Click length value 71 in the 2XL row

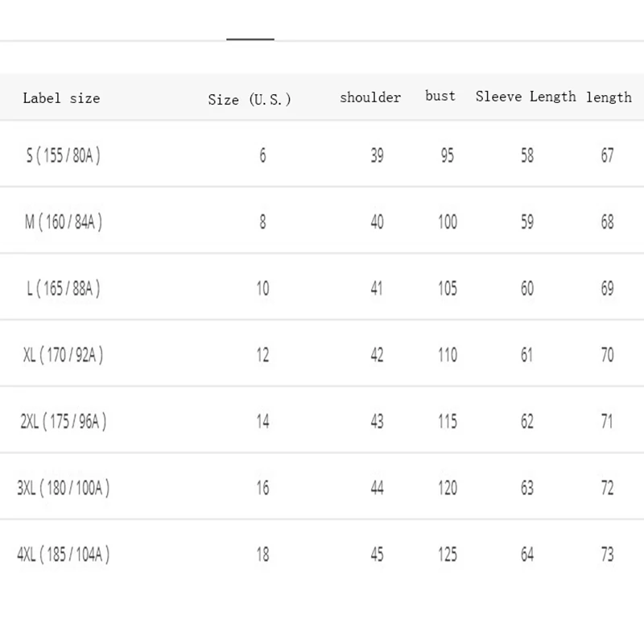point(607,421)
